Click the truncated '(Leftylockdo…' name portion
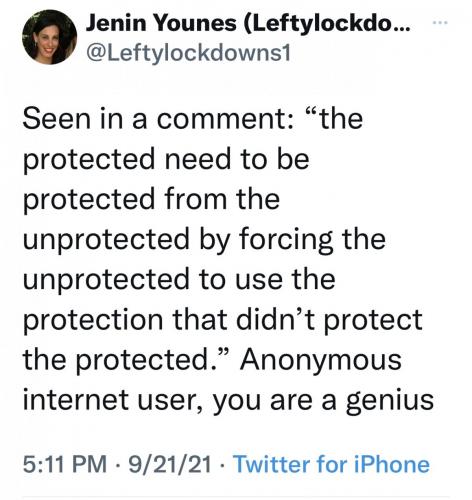 pyautogui.click(x=328, y=24)
